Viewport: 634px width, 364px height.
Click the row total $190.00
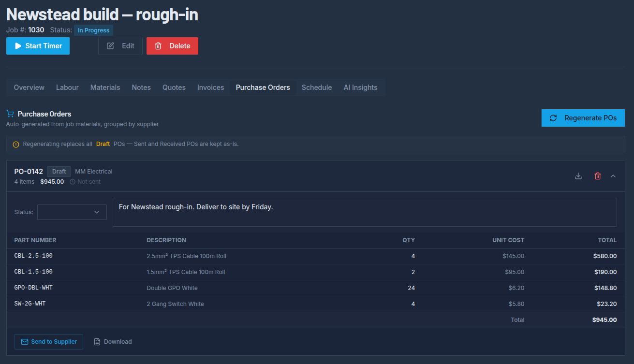pos(605,272)
